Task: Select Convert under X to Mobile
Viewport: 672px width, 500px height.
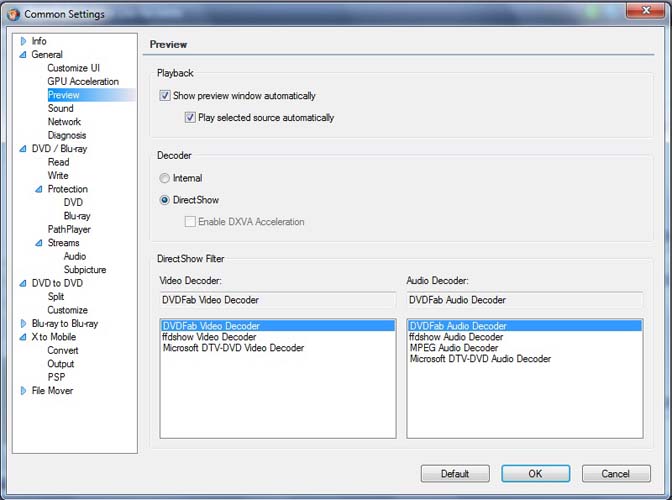Action: tap(63, 350)
